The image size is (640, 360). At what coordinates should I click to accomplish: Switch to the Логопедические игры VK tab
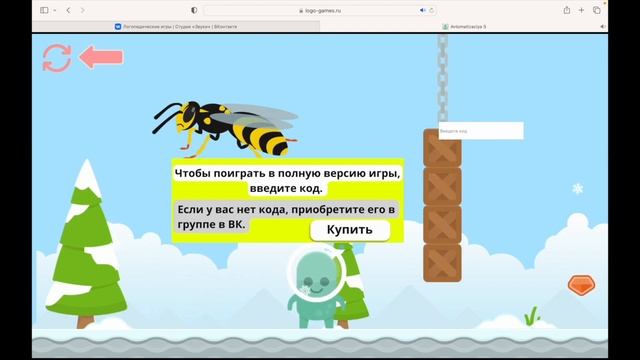coord(176,27)
